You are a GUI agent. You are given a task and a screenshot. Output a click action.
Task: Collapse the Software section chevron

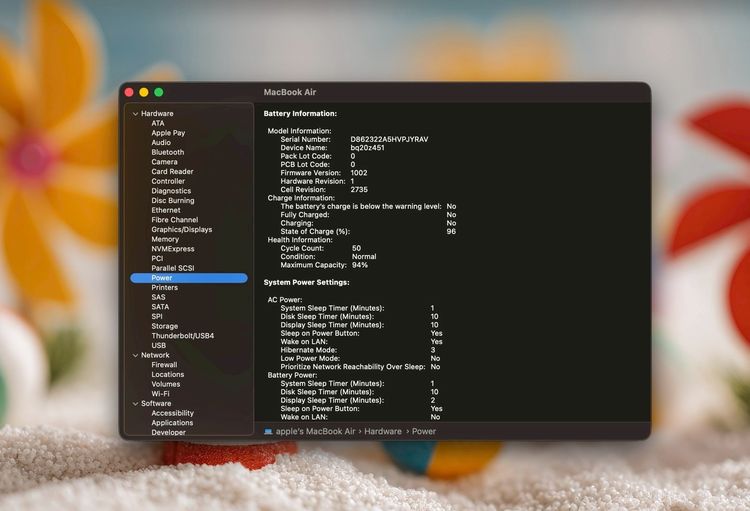(135, 404)
